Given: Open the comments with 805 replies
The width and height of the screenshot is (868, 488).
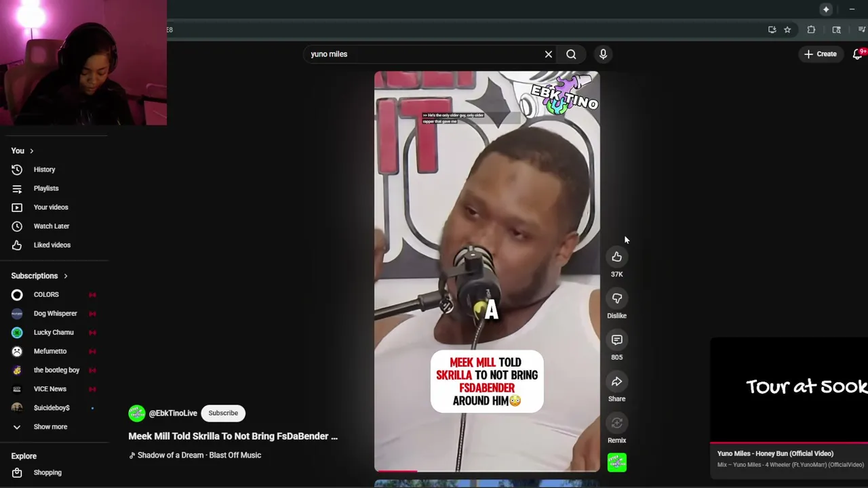Looking at the screenshot, I should tap(616, 340).
